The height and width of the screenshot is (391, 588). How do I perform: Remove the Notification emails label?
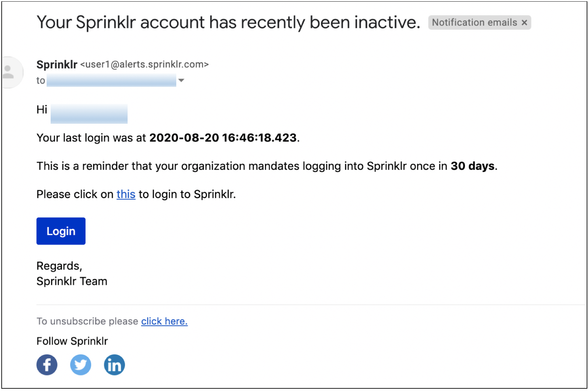[524, 22]
